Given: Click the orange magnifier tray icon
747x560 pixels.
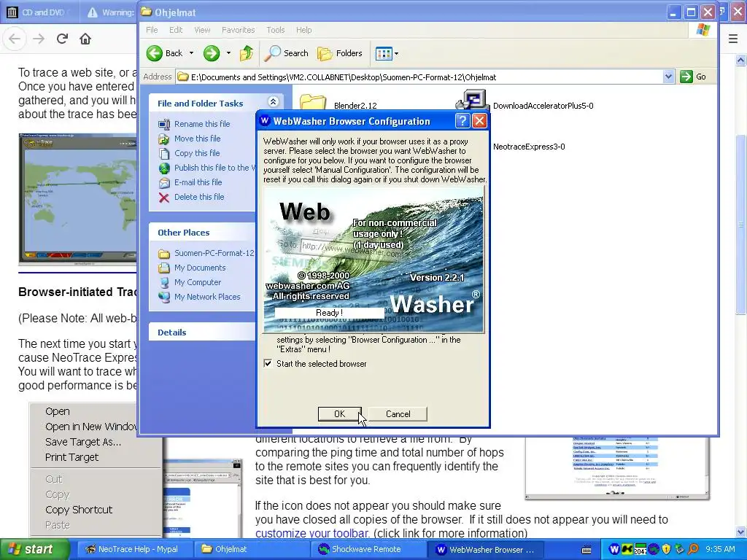Looking at the screenshot, I should click(x=693, y=550).
